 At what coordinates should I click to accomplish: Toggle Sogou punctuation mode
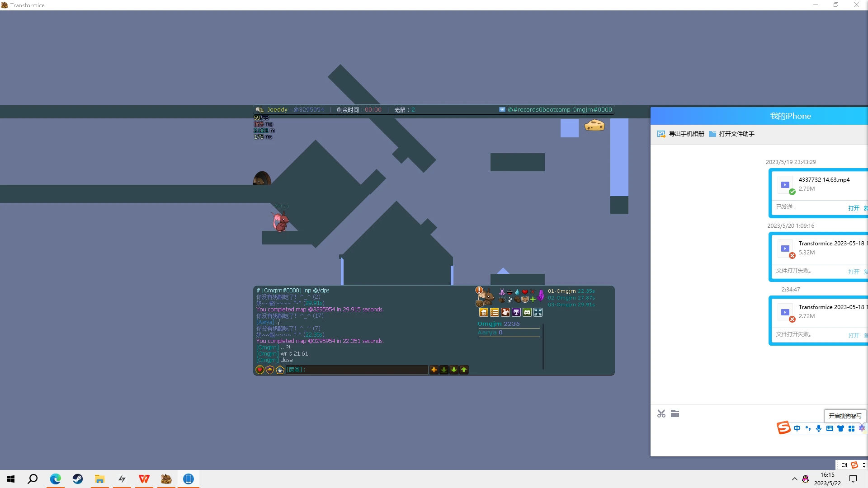pyautogui.click(x=808, y=428)
